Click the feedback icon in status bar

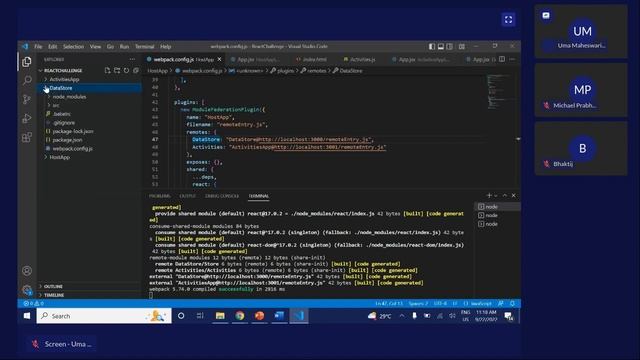[501, 304]
